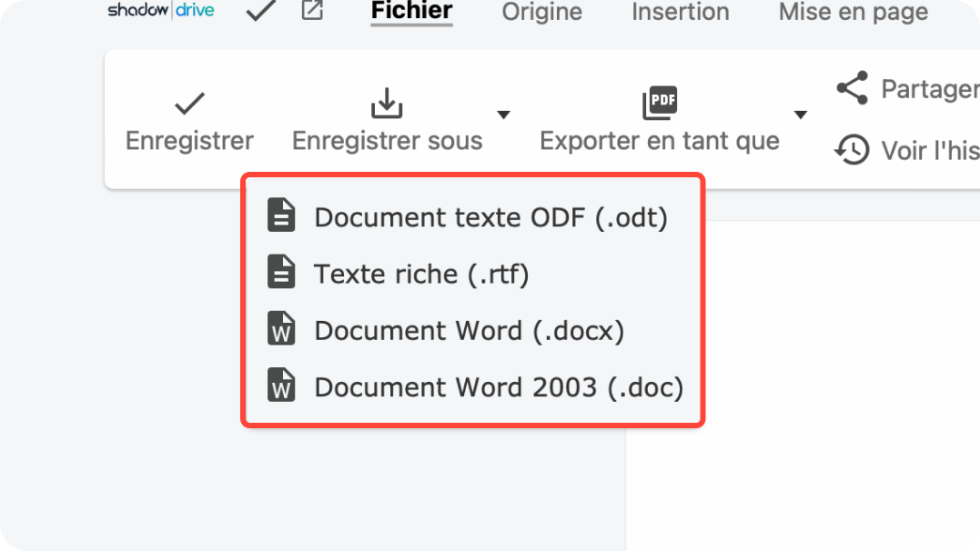Open version history via the clock icon
Viewport: 980px width, 551px height.
click(x=852, y=149)
